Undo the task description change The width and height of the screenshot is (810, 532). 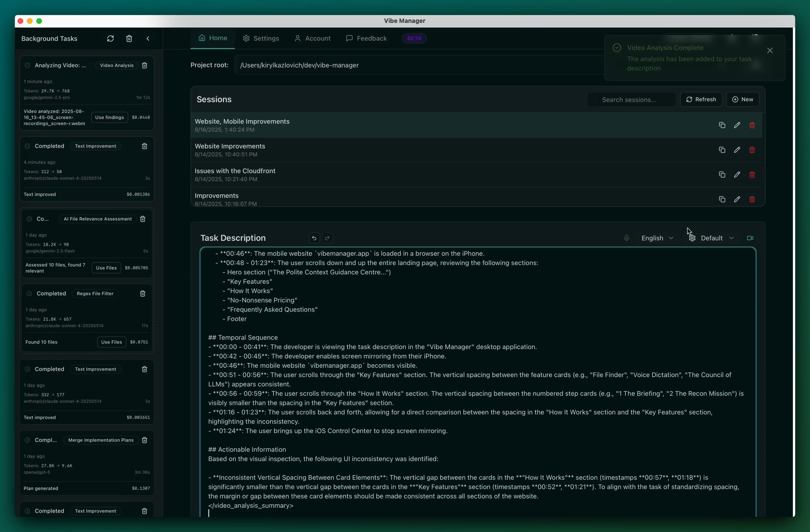tap(314, 238)
